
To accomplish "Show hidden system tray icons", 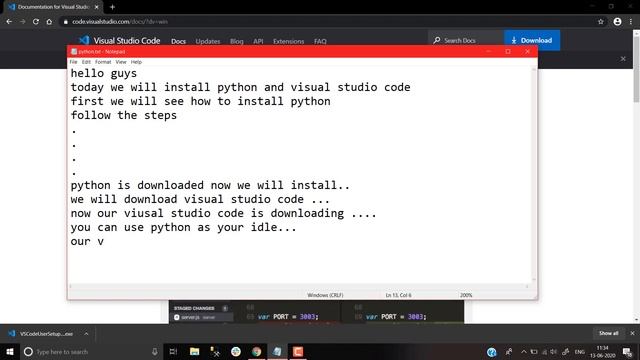I will tap(524, 352).
